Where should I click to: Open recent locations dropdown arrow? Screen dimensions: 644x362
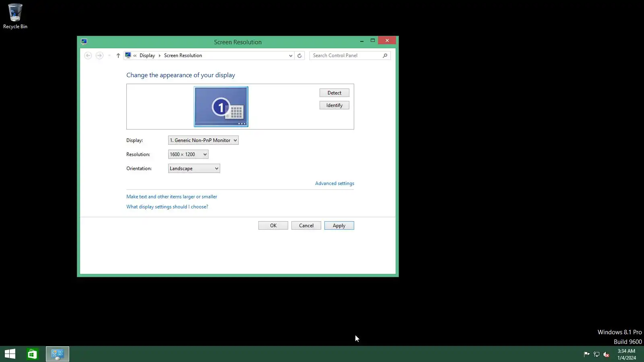[109, 56]
